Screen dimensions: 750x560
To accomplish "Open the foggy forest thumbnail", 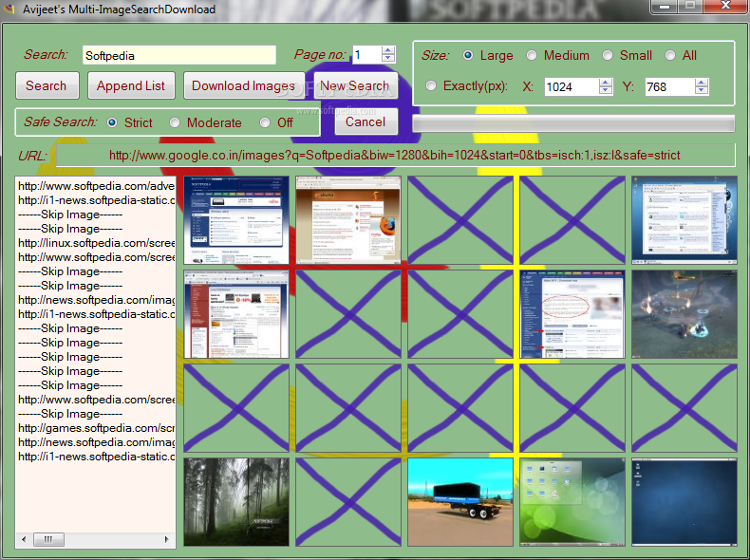I will pyautogui.click(x=236, y=502).
